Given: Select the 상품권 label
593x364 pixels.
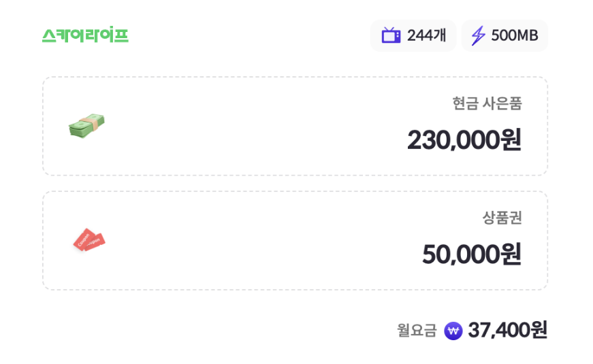Looking at the screenshot, I should [502, 218].
